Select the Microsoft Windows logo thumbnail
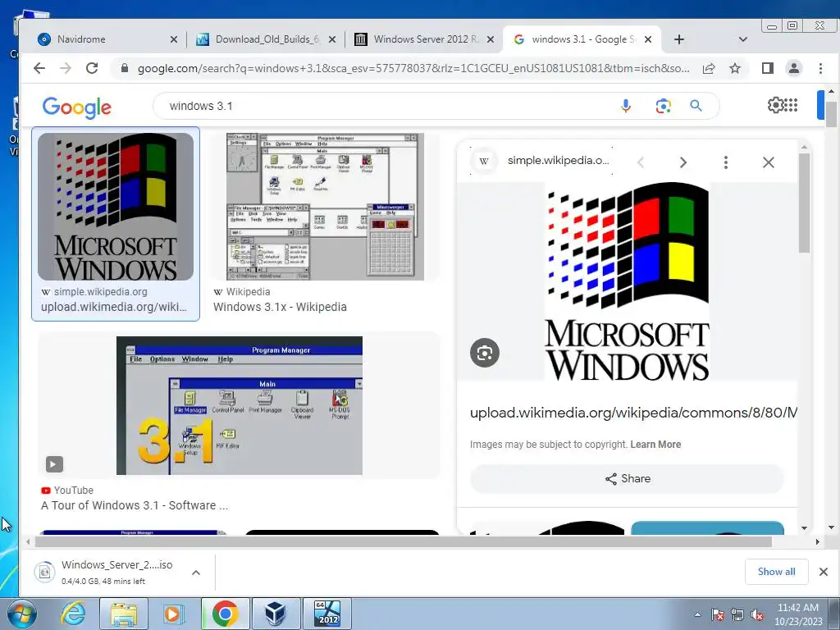840x630 pixels. 116,207
